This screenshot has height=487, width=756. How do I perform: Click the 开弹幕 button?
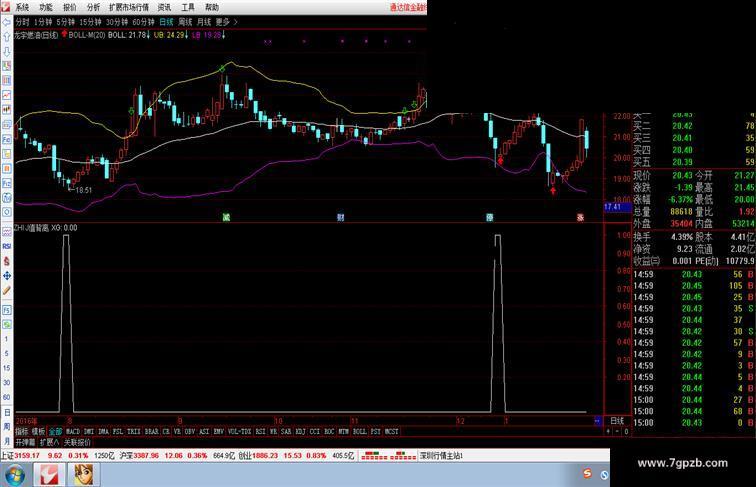pos(25,442)
